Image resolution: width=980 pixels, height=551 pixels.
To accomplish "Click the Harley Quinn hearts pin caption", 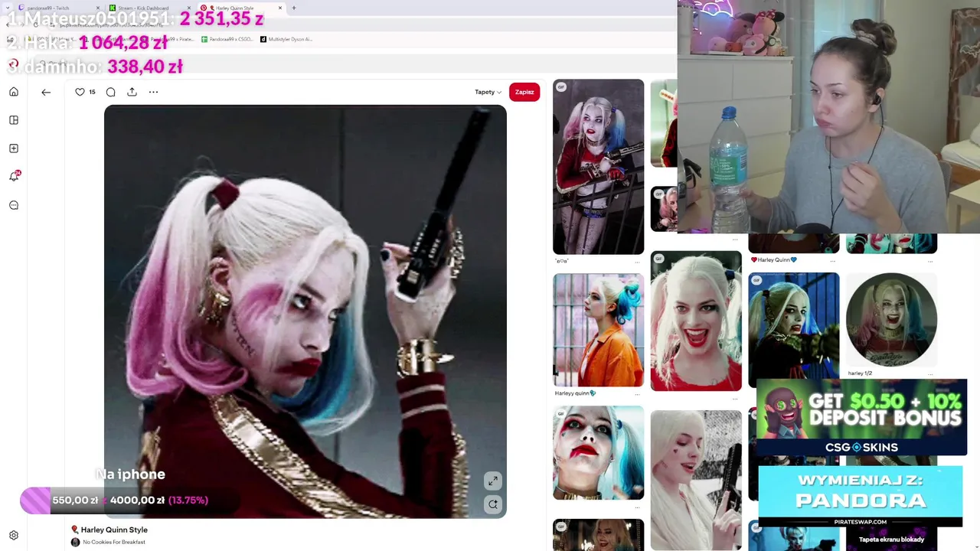I will (x=774, y=260).
